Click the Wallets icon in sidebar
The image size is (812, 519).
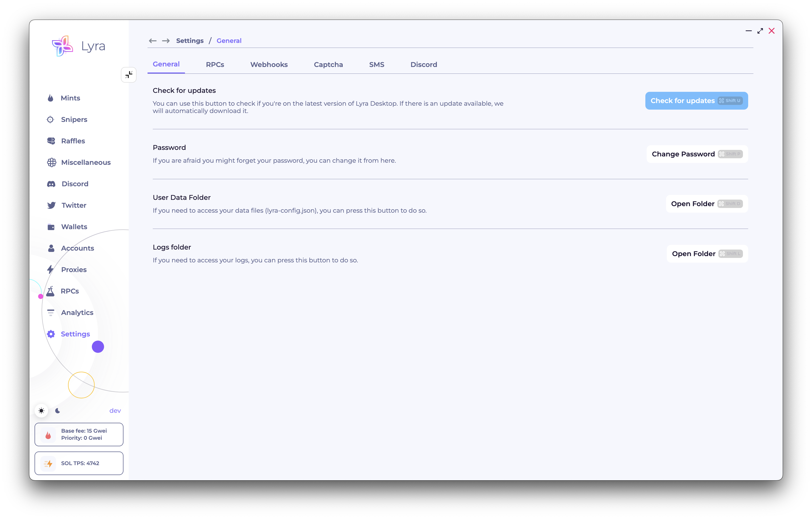pyautogui.click(x=51, y=227)
